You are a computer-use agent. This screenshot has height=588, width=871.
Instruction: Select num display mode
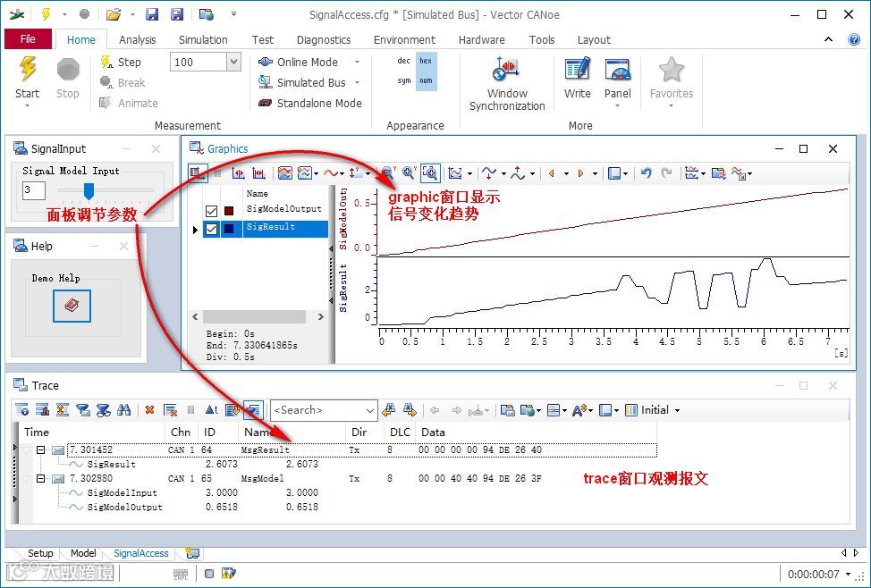[426, 80]
